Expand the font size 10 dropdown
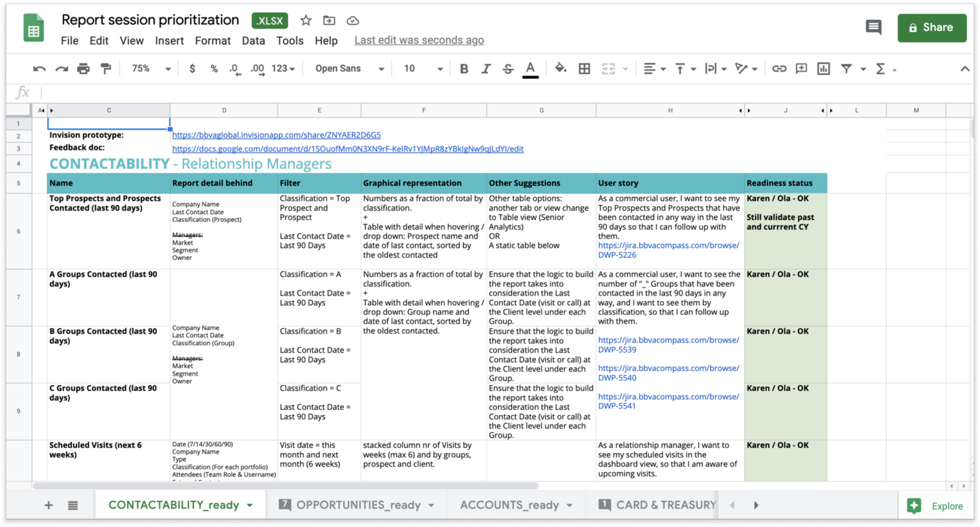980x527 pixels. pos(423,69)
